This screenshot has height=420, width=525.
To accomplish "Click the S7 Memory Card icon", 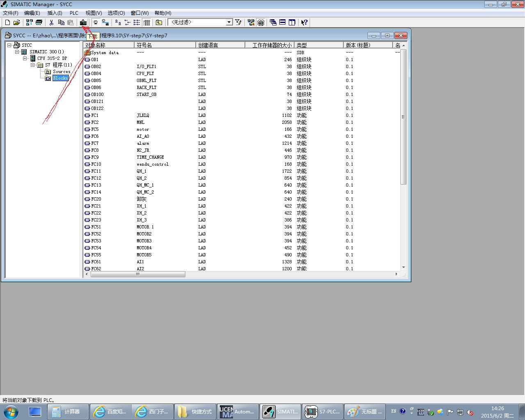I will coord(39,23).
